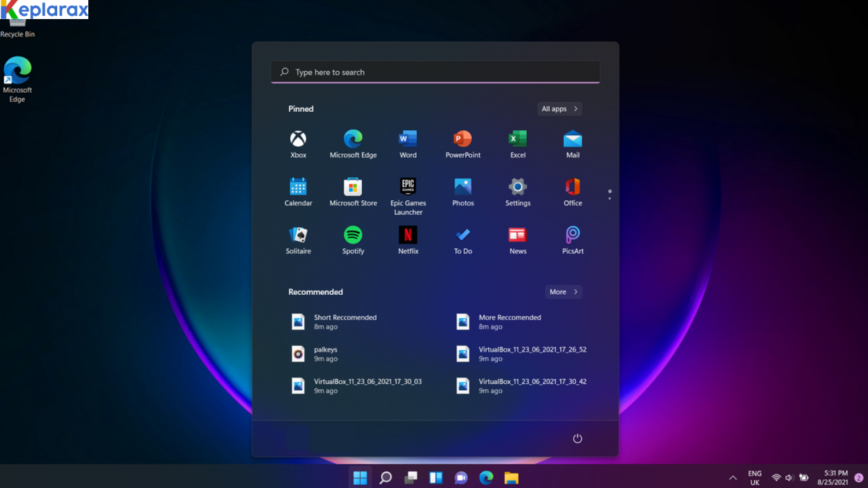Open the Photos app

463,193
